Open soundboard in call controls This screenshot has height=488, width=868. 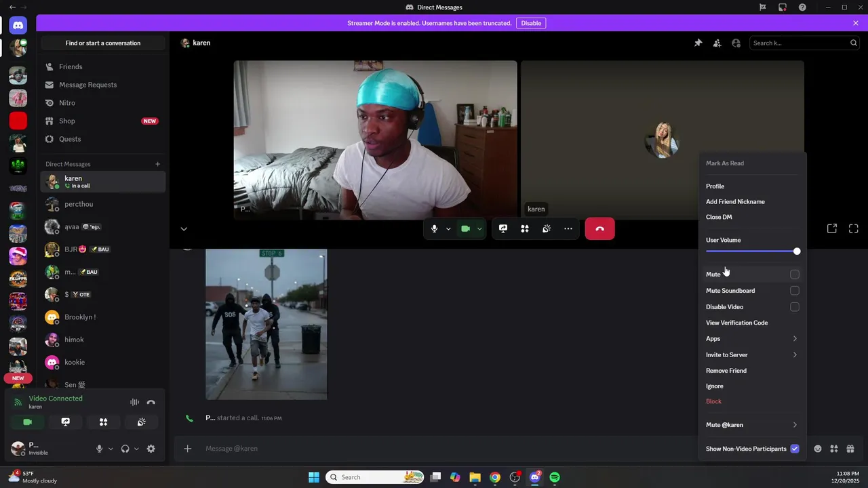547,229
